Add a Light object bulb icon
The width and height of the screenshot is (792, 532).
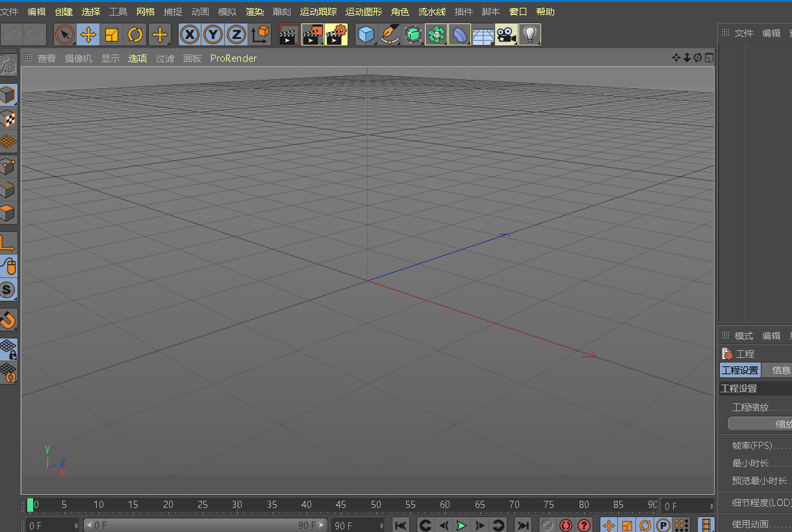[530, 34]
